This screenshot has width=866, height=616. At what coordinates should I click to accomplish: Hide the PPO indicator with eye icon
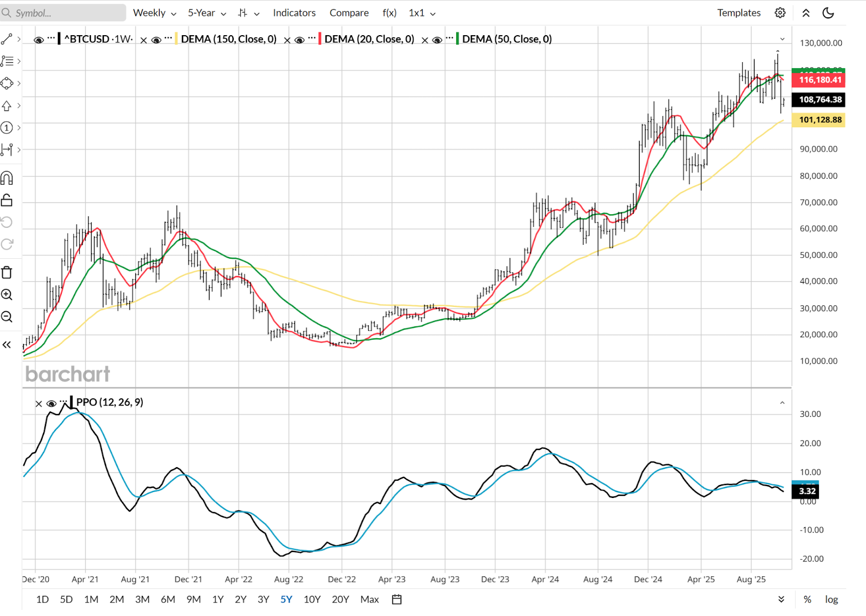[x=51, y=404]
